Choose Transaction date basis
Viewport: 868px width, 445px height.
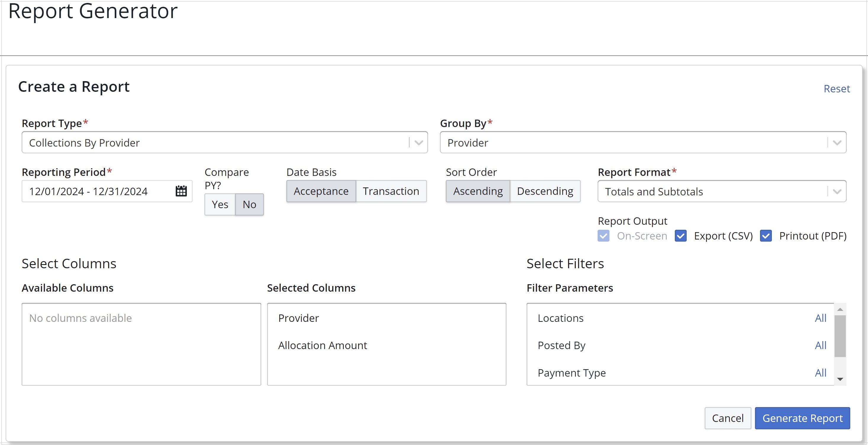click(x=391, y=191)
